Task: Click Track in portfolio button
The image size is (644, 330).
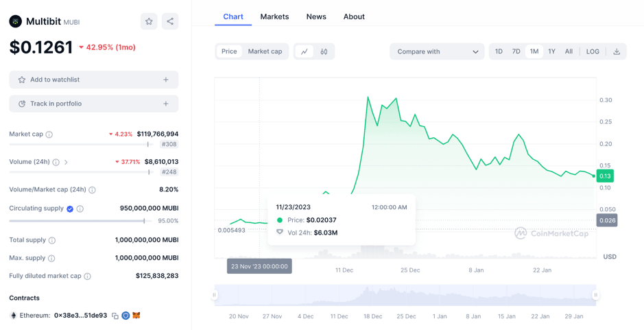Action: click(x=93, y=104)
